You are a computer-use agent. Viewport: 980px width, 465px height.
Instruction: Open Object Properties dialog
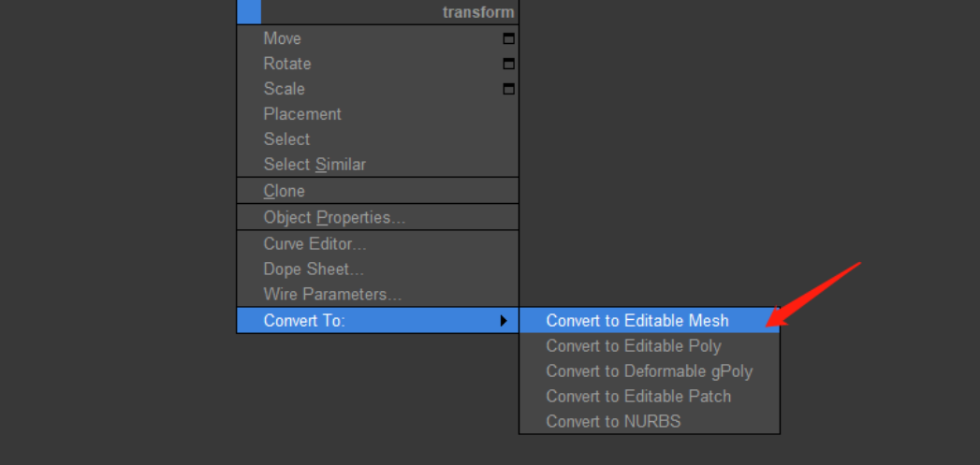click(x=334, y=217)
